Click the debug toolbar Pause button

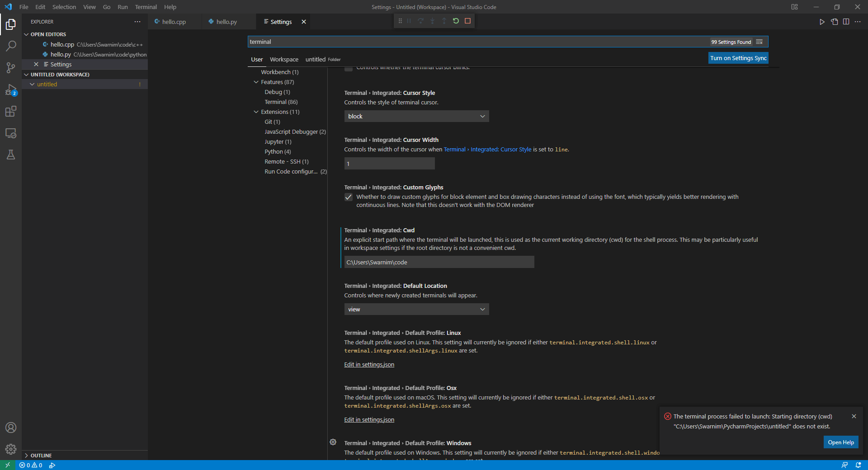point(409,21)
